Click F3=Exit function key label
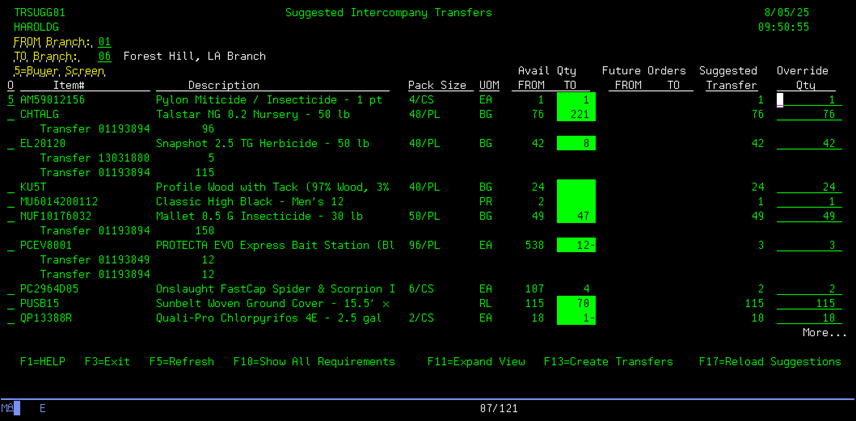 tap(107, 361)
